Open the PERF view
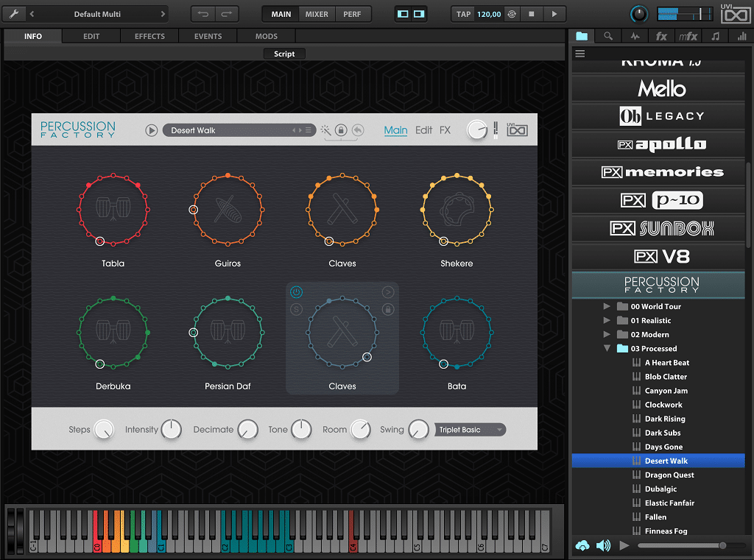The image size is (754, 560). 352,14
